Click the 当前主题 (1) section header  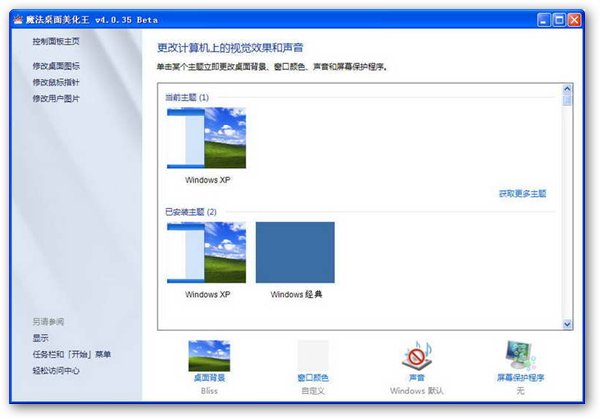187,98
